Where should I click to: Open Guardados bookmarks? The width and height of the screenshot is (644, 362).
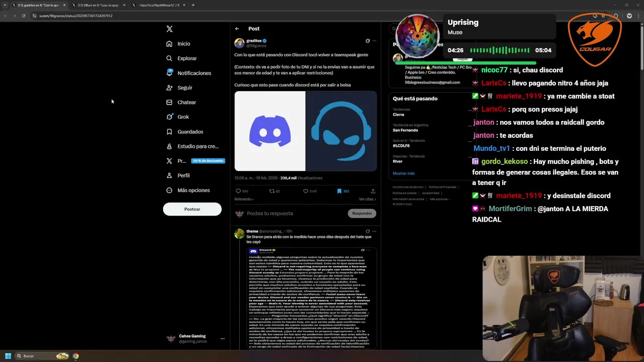pos(185,132)
